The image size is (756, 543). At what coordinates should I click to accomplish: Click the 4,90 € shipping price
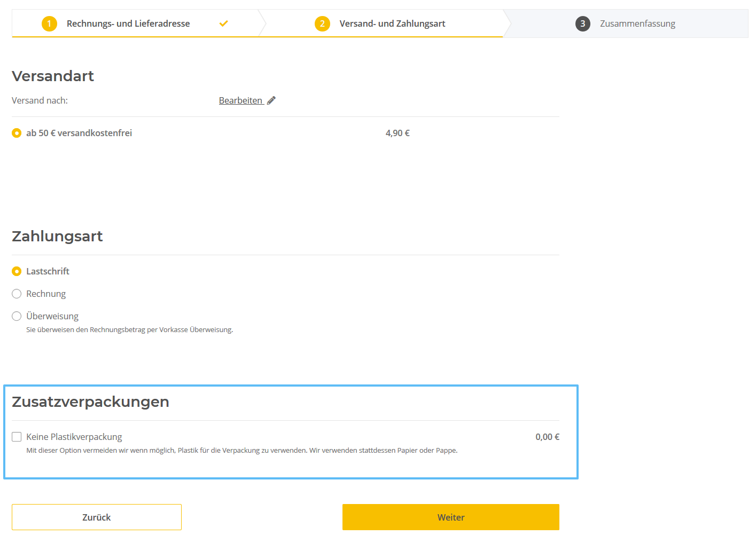[x=398, y=133]
